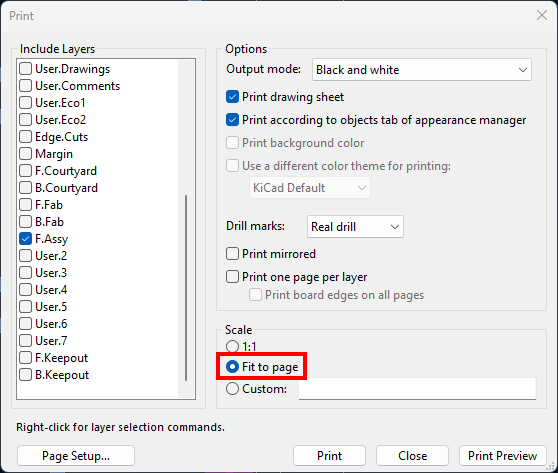Open Page Setup dialog
The height and width of the screenshot is (473, 558).
click(76, 456)
